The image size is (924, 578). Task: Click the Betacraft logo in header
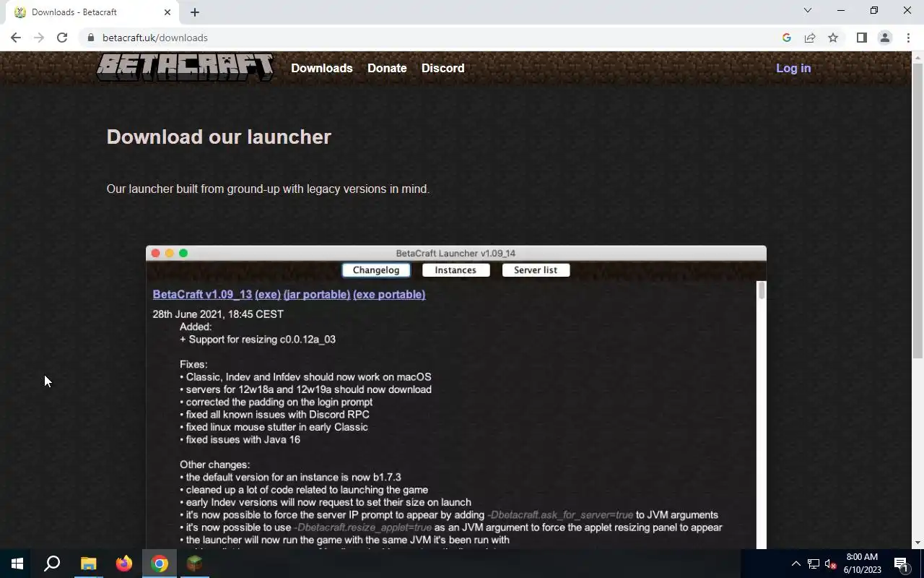[186, 67]
